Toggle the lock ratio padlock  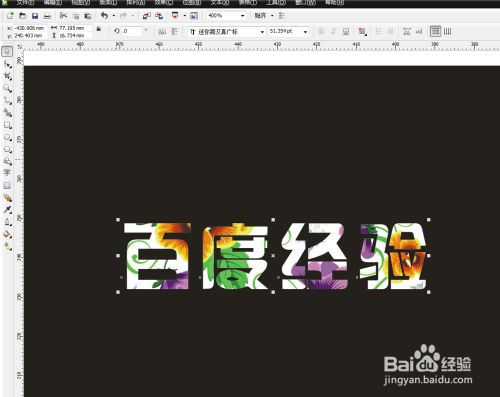99,29
